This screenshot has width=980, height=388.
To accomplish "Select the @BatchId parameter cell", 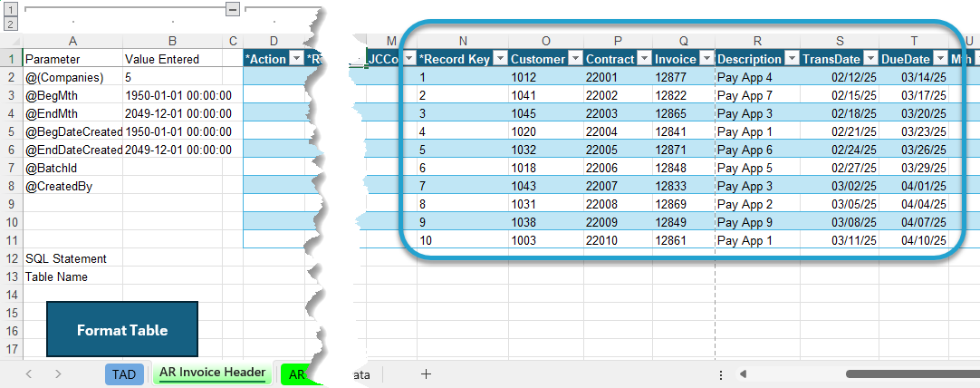I will point(73,168).
